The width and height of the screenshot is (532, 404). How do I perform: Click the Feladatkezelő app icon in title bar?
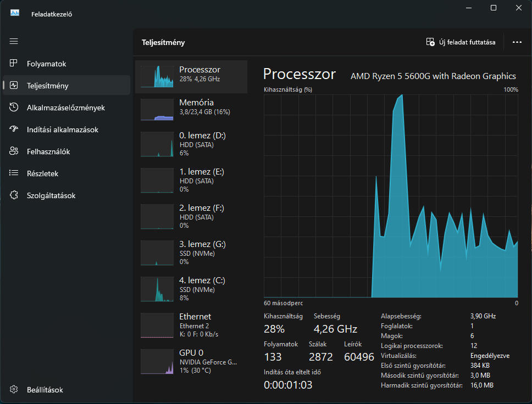tap(15, 13)
